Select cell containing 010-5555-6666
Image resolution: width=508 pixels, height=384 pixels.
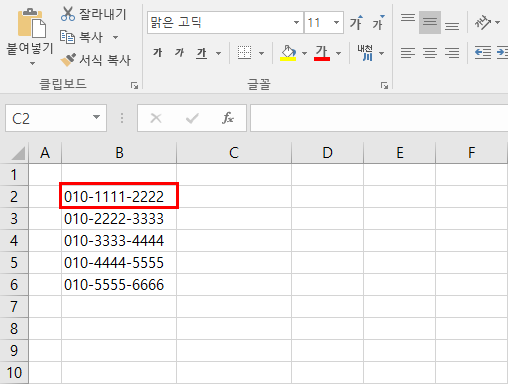tap(119, 284)
